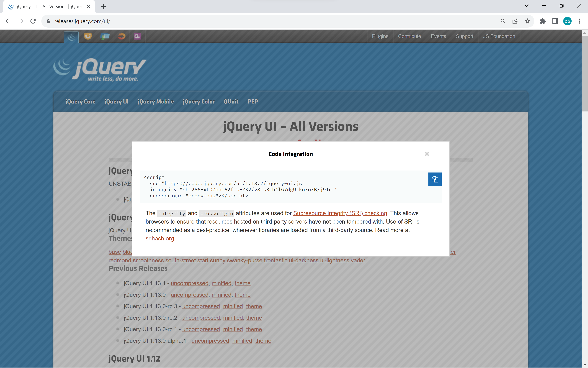Reload the current page
This screenshot has width=588, height=368.
pos(33,21)
